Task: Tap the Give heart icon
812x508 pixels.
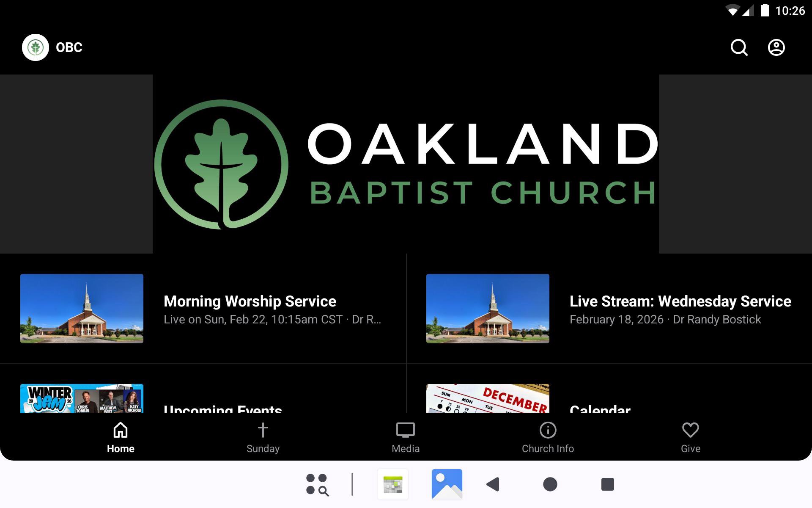Action: 690,431
